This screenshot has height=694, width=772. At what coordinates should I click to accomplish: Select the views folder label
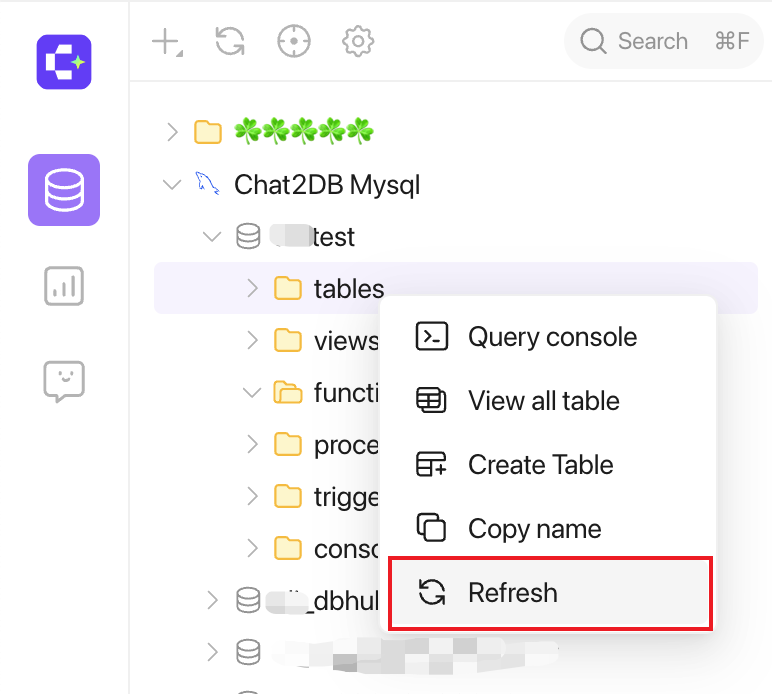coord(347,341)
